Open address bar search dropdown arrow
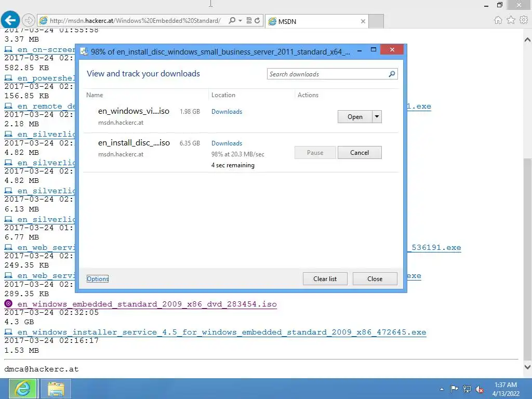532x399 pixels. pos(240,20)
